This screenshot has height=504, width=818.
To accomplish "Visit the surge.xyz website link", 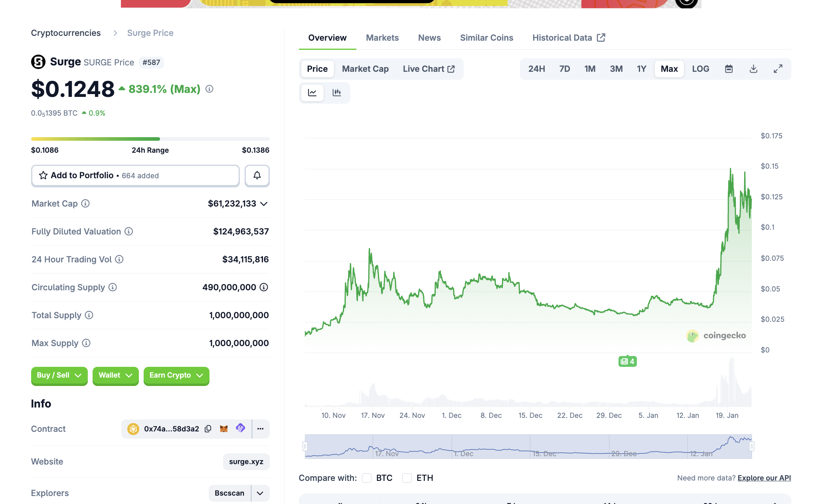I will click(246, 461).
